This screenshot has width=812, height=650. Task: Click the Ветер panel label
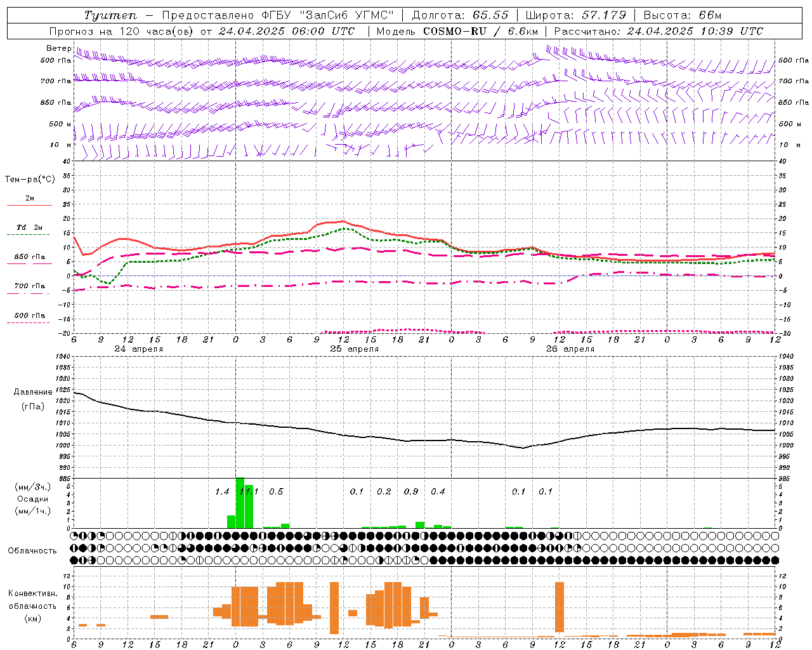[x=58, y=48]
